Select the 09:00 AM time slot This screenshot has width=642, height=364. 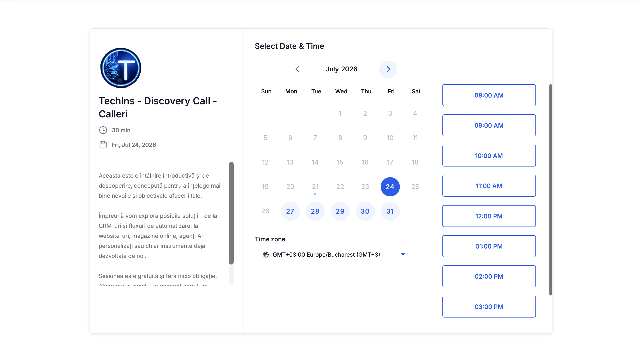pyautogui.click(x=489, y=125)
